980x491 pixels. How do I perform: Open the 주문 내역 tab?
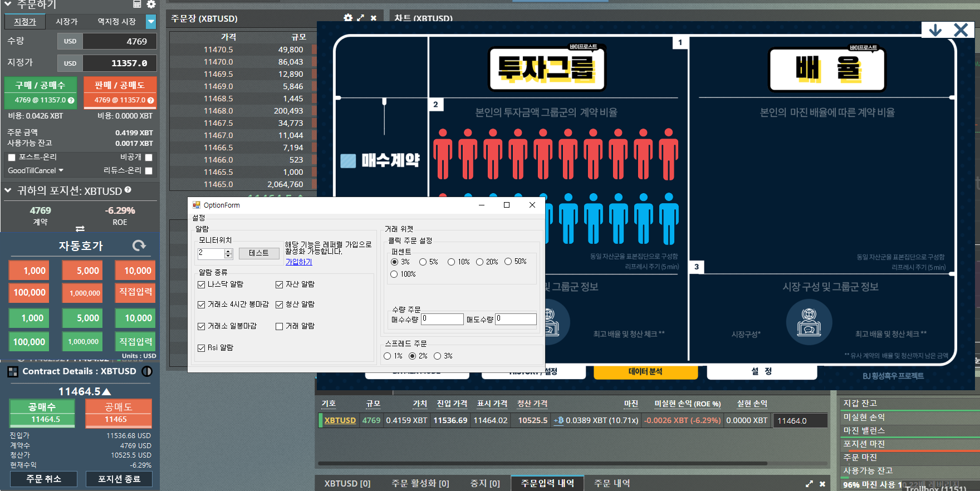612,483
